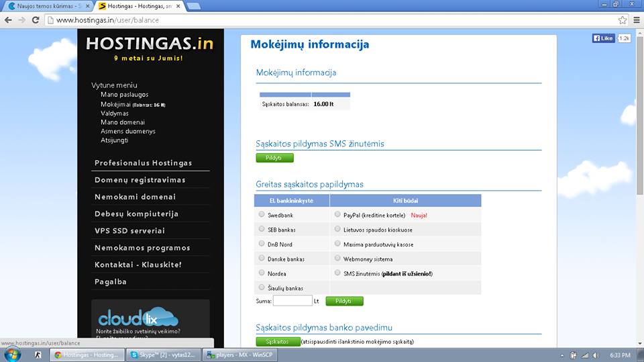Select the Šiaulių bankas radio button
644x362 pixels.
[x=262, y=287]
